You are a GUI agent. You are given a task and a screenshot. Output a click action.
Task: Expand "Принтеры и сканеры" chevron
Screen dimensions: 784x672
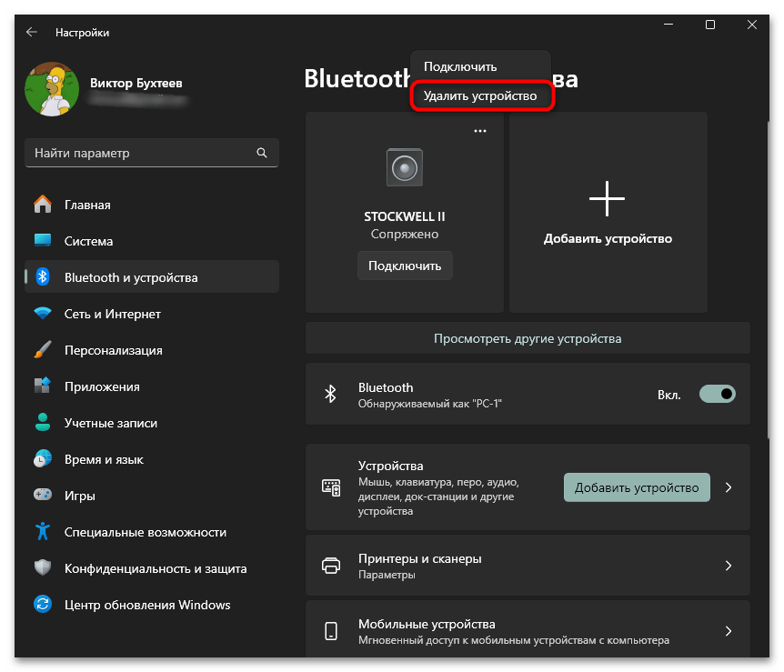click(x=728, y=565)
